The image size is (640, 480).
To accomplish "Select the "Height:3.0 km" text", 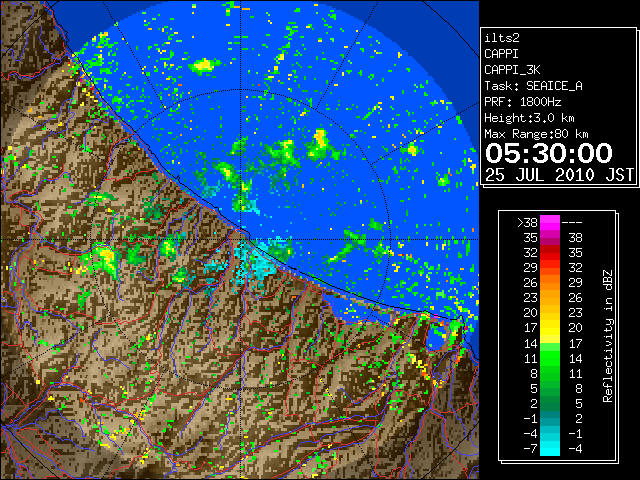I will click(x=529, y=118).
